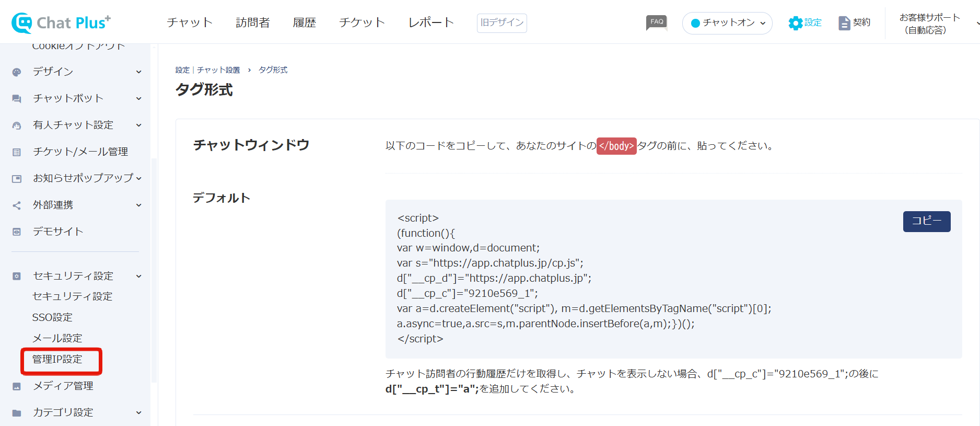This screenshot has width=980, height=426.
Task: Open the チャットオン status dropdown
Action: [727, 23]
